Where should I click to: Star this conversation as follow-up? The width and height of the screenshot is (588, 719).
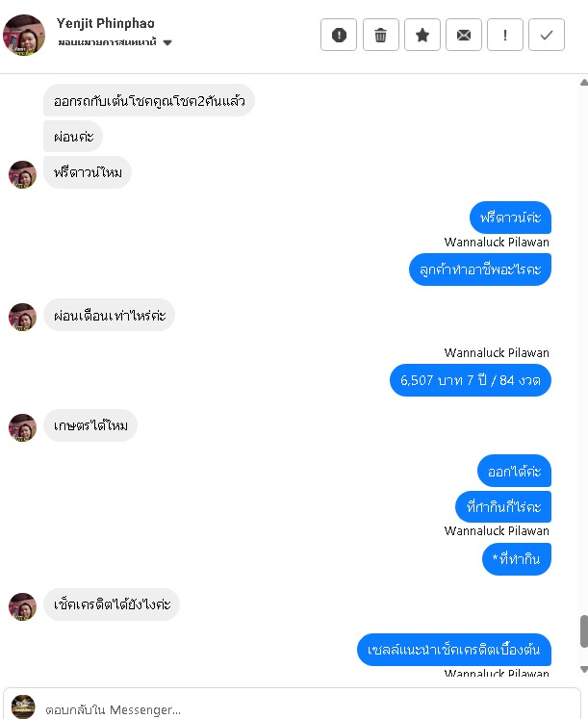[422, 35]
